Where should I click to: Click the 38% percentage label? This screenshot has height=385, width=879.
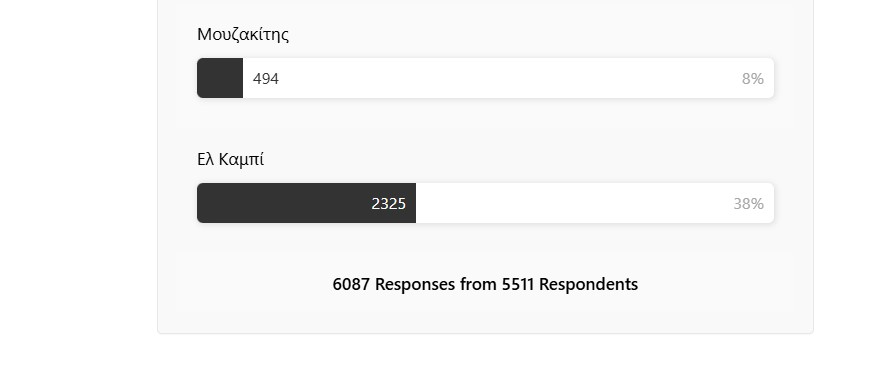(748, 203)
